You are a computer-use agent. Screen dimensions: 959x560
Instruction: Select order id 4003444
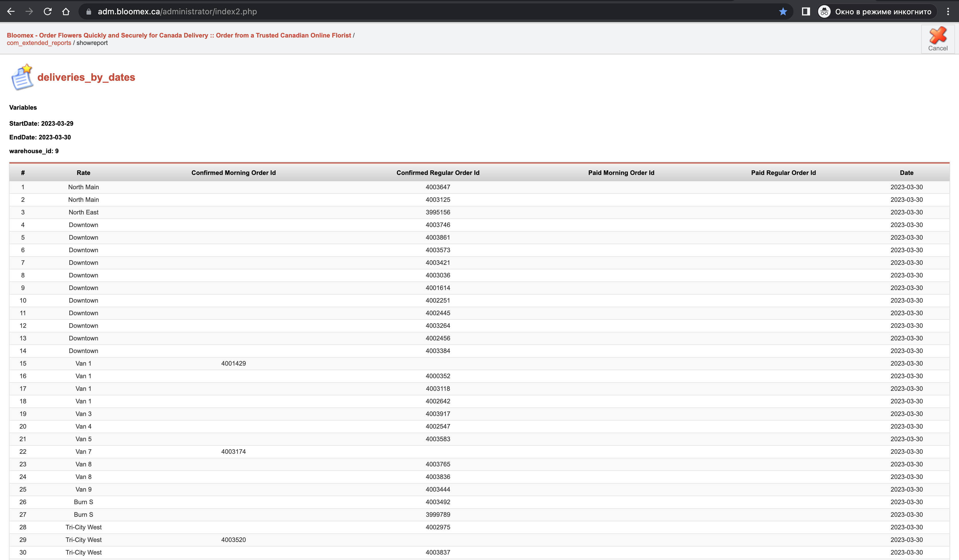(x=438, y=489)
